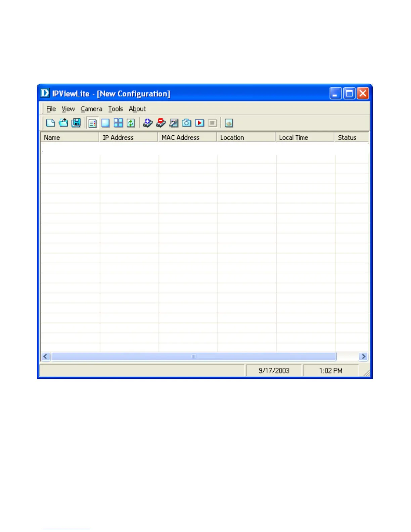
Task: Click the horizontal scrollbar right arrow
Action: [x=363, y=356]
